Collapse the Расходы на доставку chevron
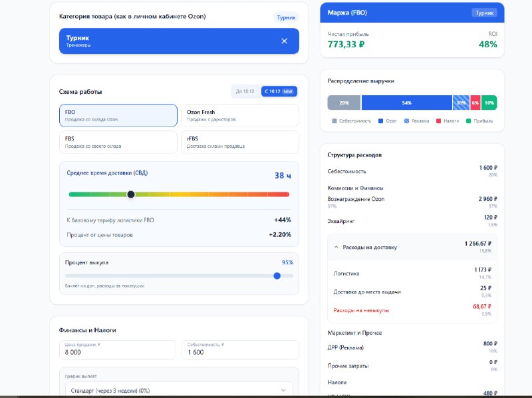 pos(336,247)
